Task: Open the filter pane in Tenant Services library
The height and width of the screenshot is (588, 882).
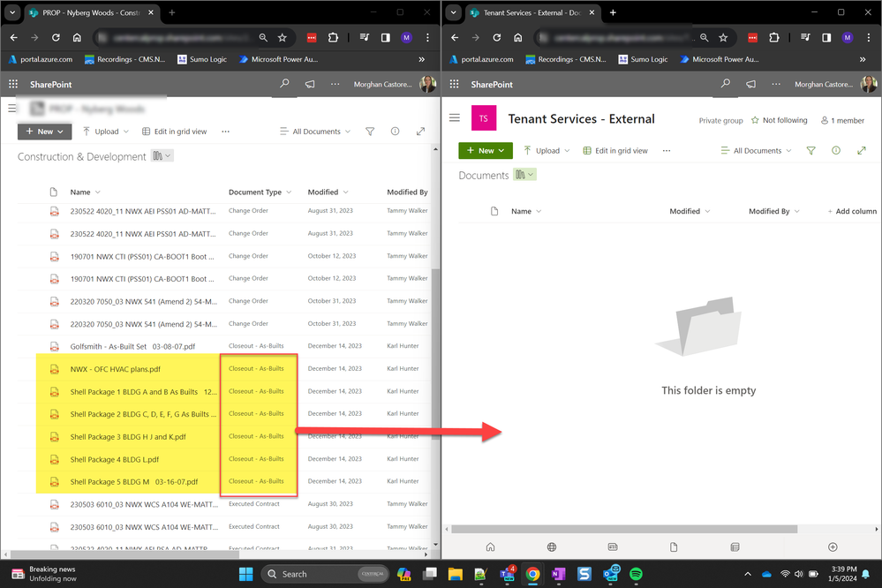Action: pyautogui.click(x=810, y=150)
